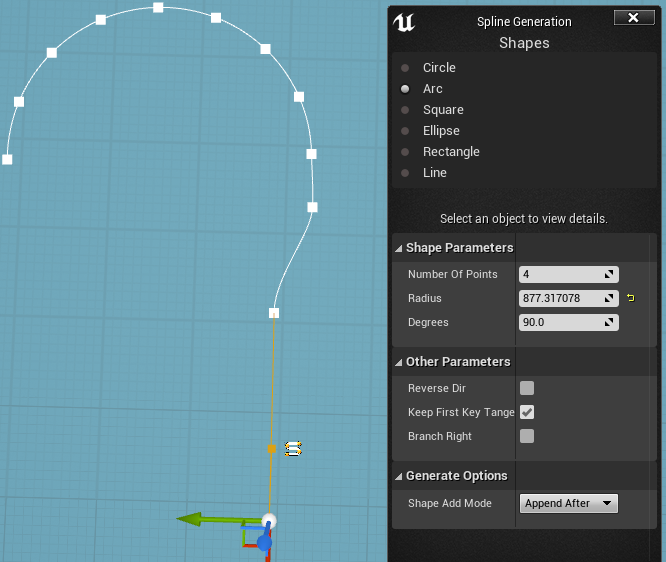Click the Shapes heading text

(524, 43)
